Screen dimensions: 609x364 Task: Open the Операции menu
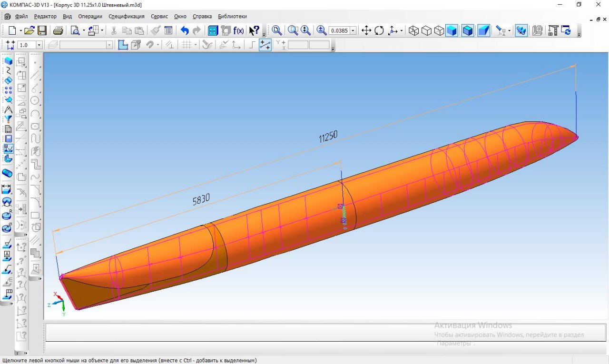[x=90, y=16]
